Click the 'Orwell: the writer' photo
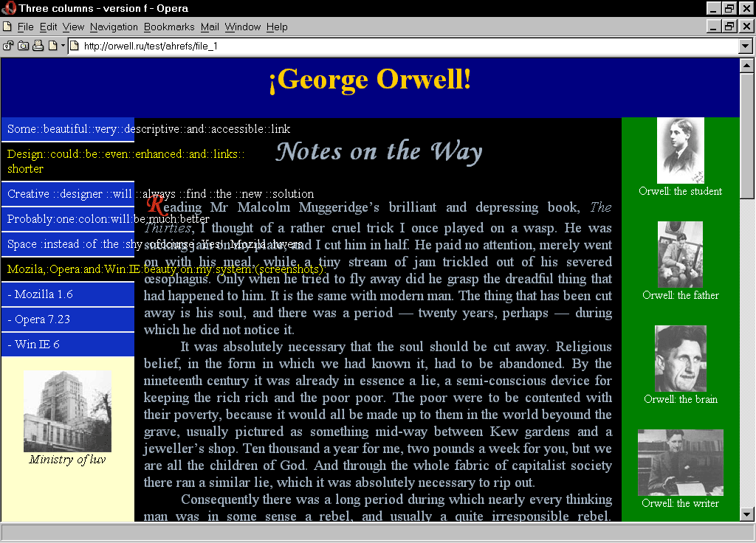The image size is (756, 543). coord(680,463)
